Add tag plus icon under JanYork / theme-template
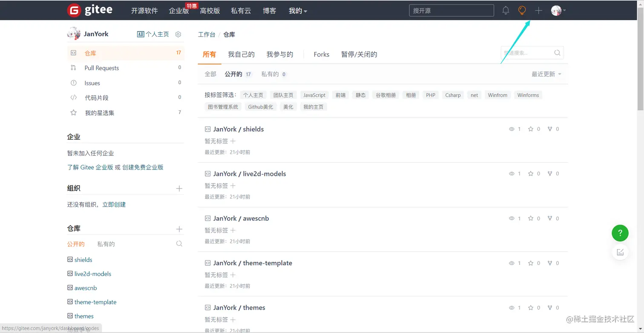This screenshot has height=333, width=644. point(233,275)
